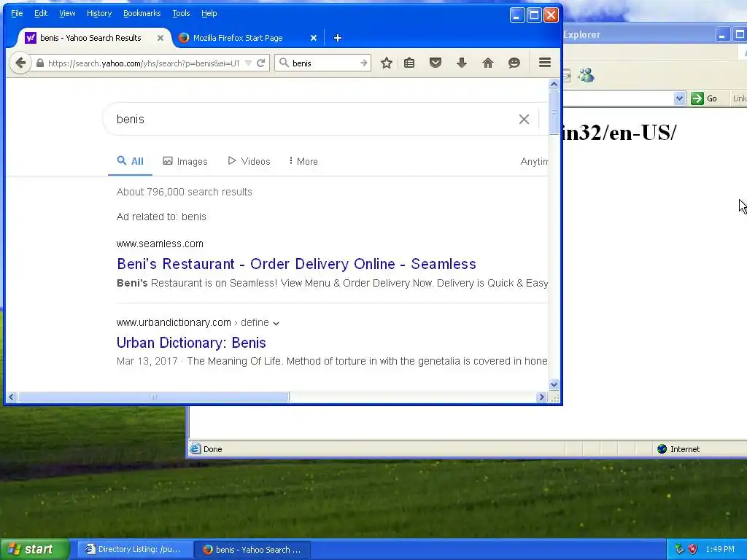The image size is (747, 560).
Task: Select the All results tab
Action: [x=130, y=161]
